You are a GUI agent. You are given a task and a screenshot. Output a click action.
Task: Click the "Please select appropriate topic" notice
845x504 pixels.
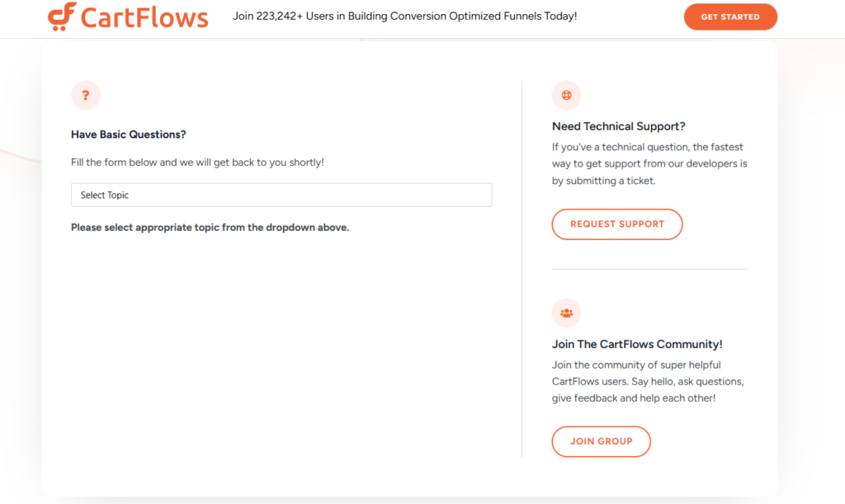click(210, 228)
